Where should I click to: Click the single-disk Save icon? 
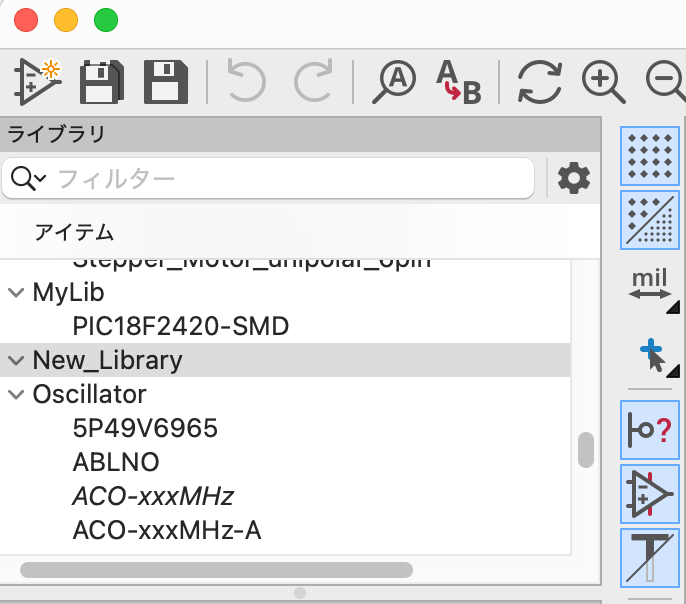click(166, 82)
